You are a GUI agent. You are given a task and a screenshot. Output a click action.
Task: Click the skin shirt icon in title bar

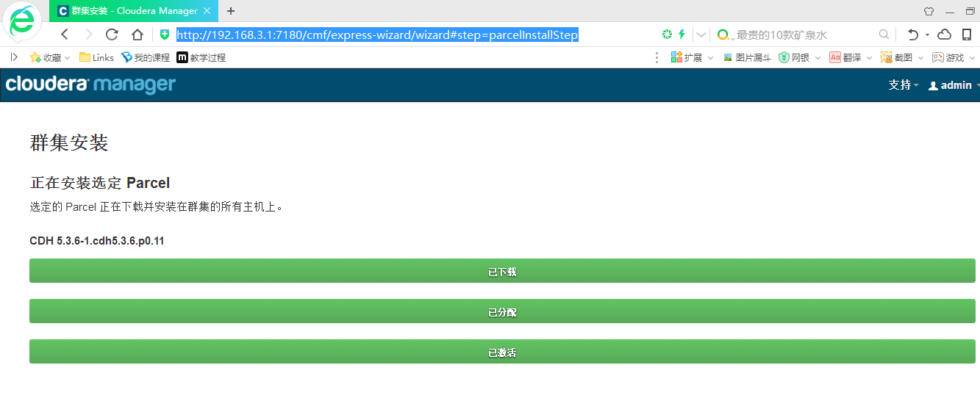coord(928,11)
